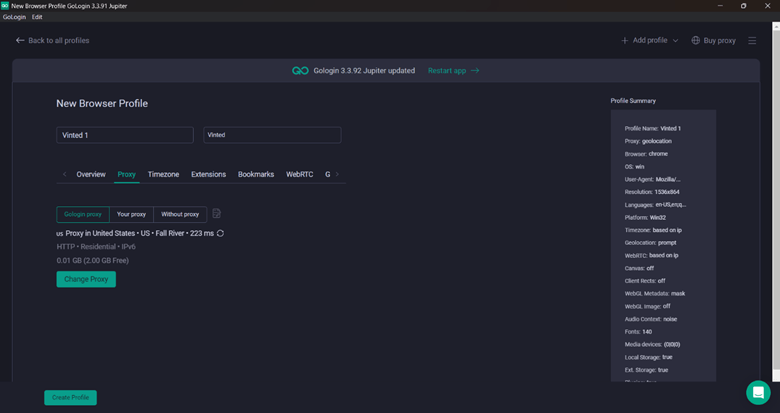Click the Profile Summary heading
This screenshot has width=780, height=413.
coord(633,101)
